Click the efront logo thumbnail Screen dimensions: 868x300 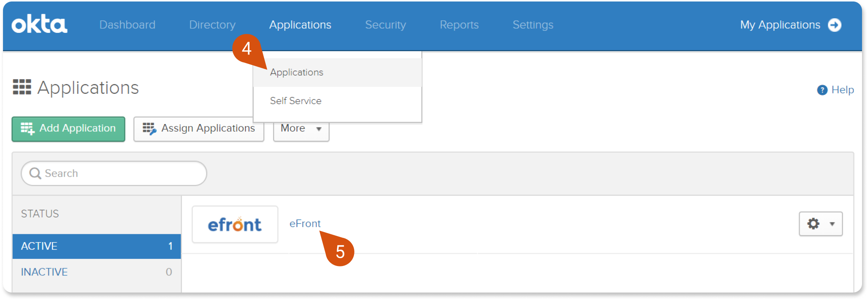[x=235, y=224]
